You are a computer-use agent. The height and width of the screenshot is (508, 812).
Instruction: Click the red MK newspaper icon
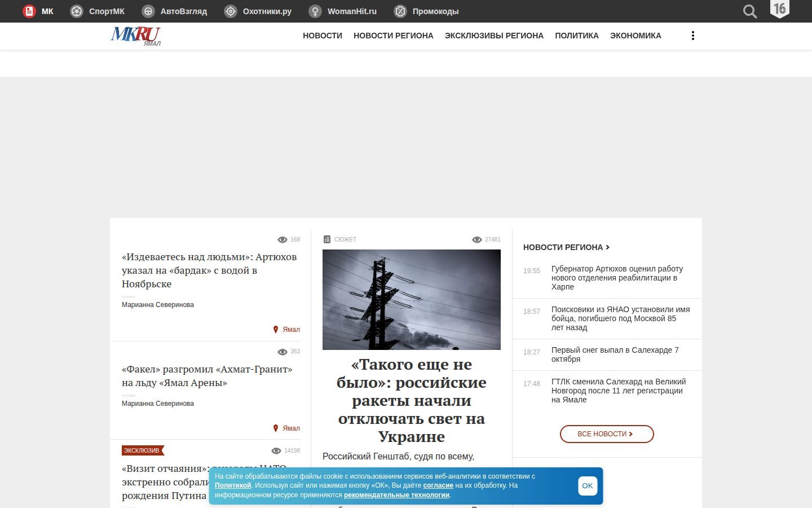tap(29, 11)
